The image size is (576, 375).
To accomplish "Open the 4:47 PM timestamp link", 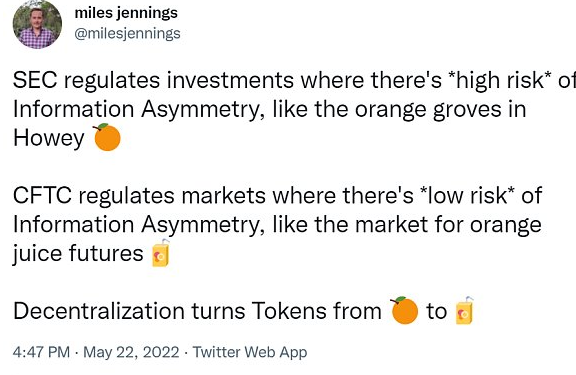I will (41, 352).
